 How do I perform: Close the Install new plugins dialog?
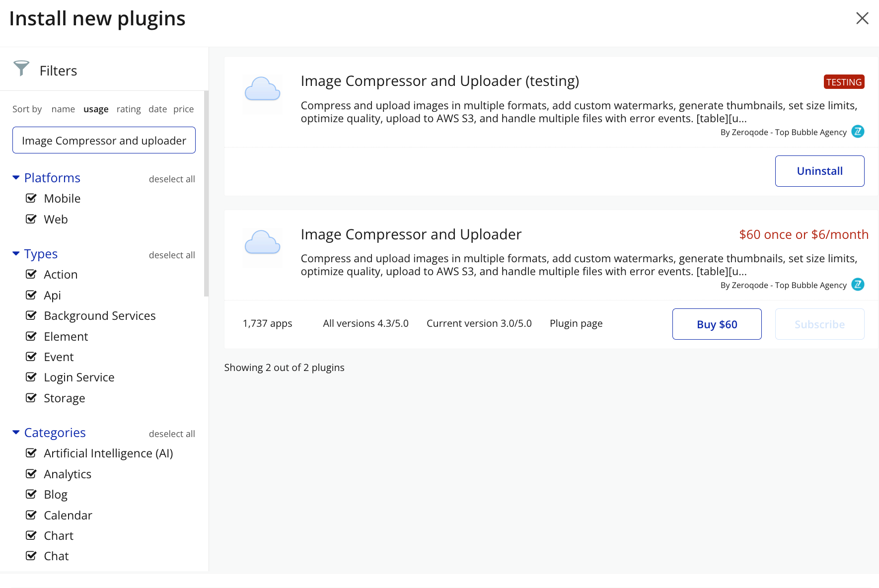click(x=862, y=18)
